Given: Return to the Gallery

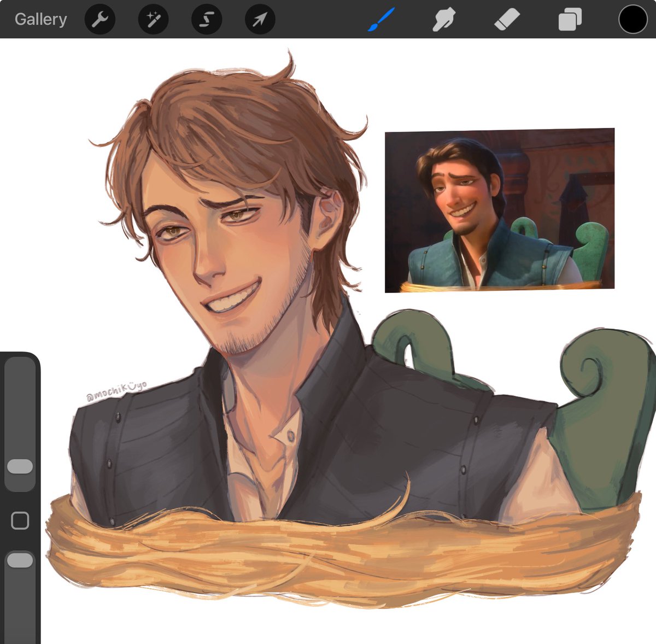Looking at the screenshot, I should point(40,19).
